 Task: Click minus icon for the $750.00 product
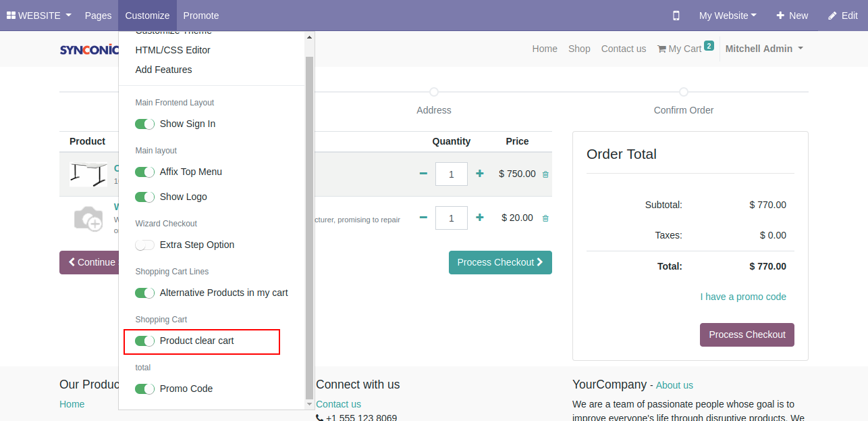click(423, 174)
